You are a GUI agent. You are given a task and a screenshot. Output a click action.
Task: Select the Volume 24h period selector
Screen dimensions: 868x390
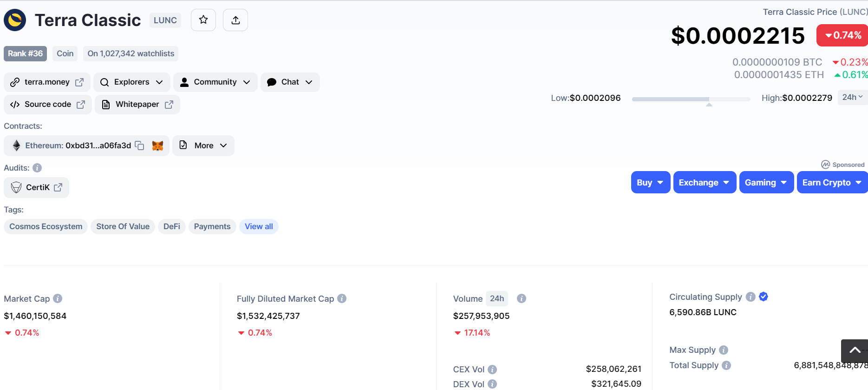(x=497, y=298)
